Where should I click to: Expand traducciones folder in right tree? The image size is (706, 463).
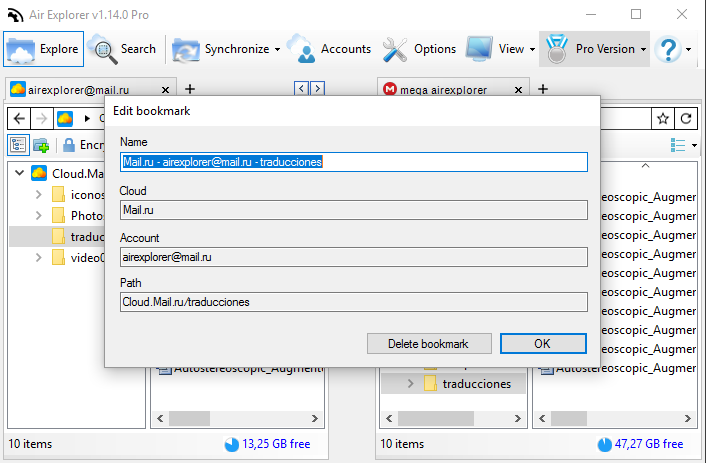click(x=410, y=384)
